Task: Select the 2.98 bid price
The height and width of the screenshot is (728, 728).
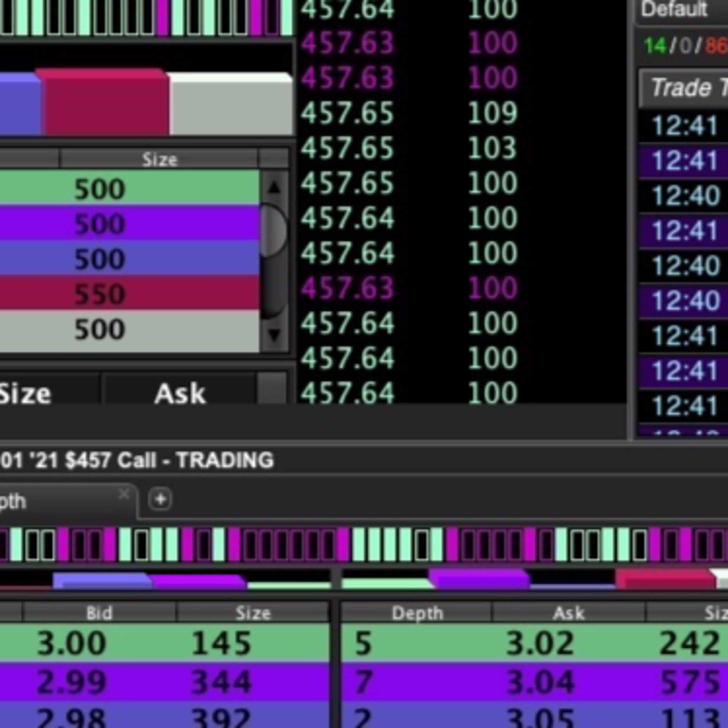Action: coord(72,718)
